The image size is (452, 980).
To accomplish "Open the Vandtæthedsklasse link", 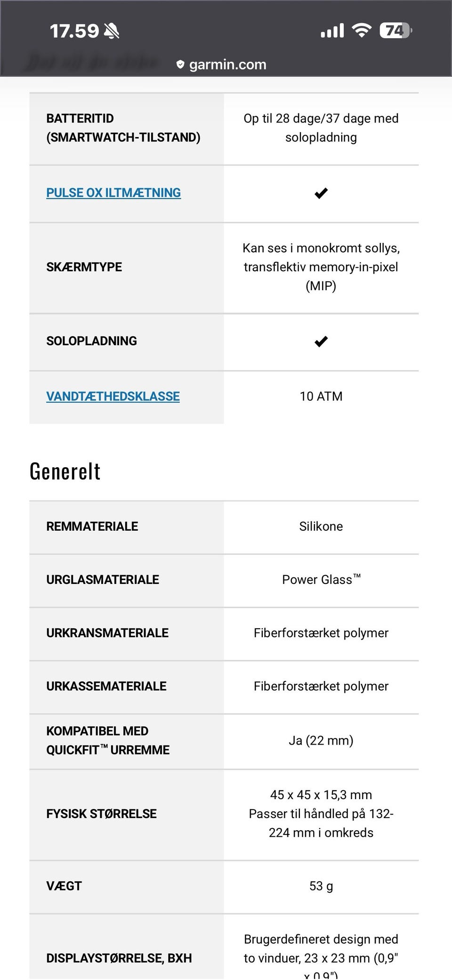I will coord(113,397).
